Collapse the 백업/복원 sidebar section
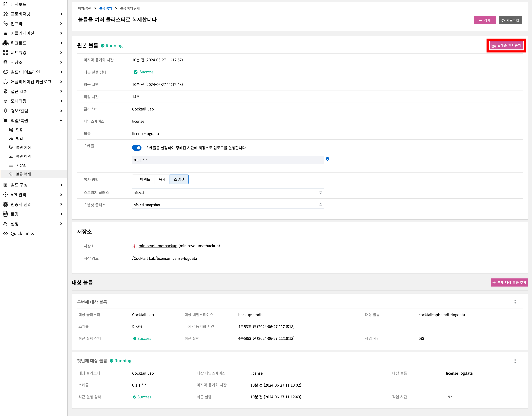 (61, 120)
